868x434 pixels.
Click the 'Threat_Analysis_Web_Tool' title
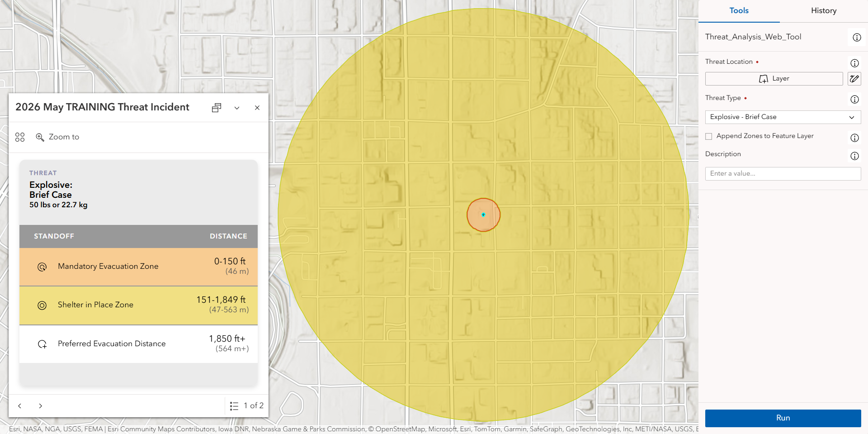coord(753,37)
